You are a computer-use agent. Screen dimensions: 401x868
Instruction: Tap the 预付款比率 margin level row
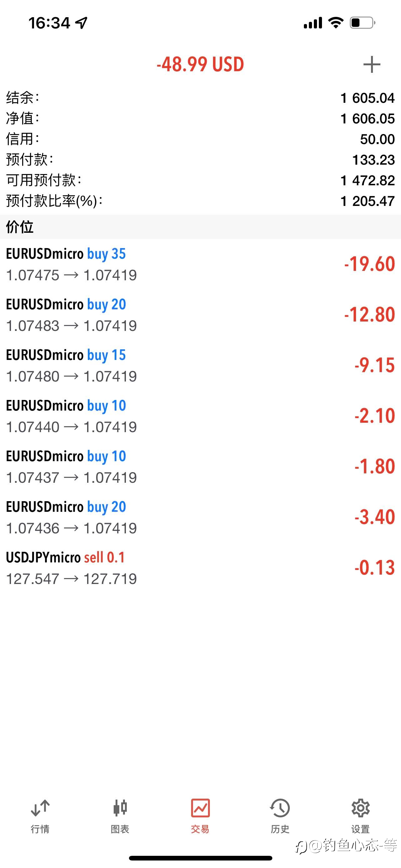point(200,201)
